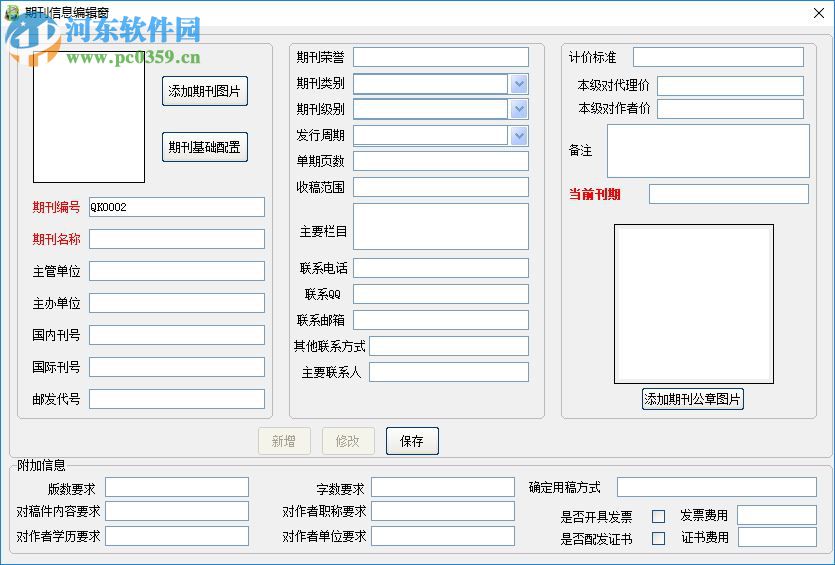Screen dimensions: 835x565
Task: Click the 国内刊号 input box
Action: 177,335
